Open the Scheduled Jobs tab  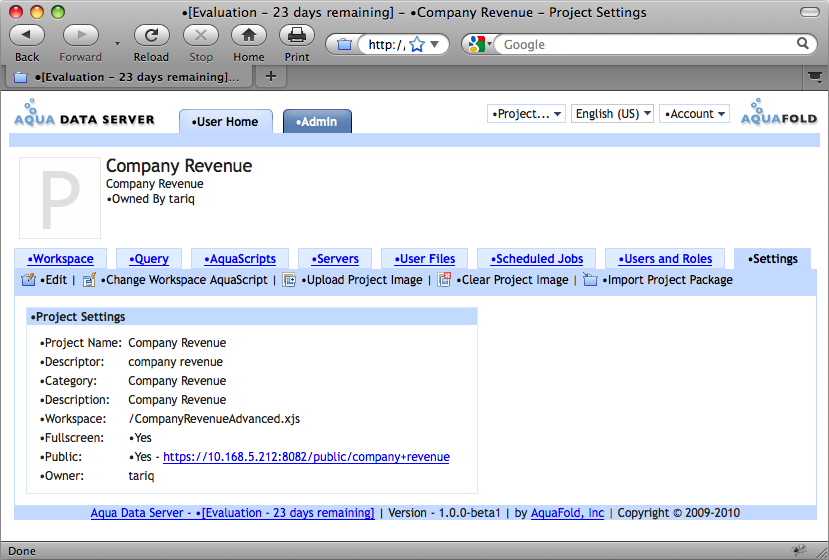(x=537, y=259)
